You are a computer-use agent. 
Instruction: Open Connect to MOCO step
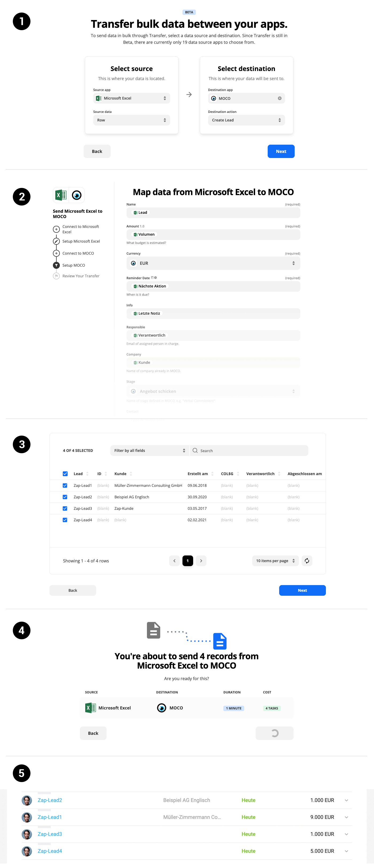[x=74, y=253]
